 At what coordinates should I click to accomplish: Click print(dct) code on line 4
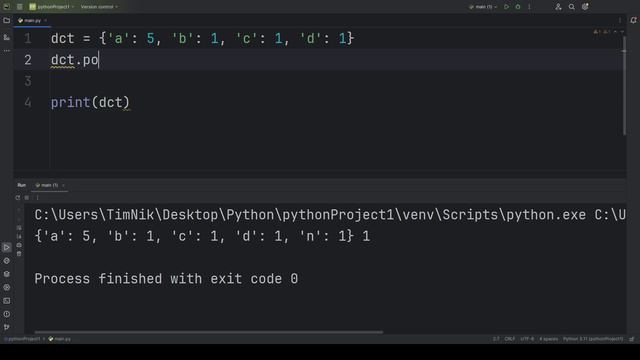(x=90, y=102)
